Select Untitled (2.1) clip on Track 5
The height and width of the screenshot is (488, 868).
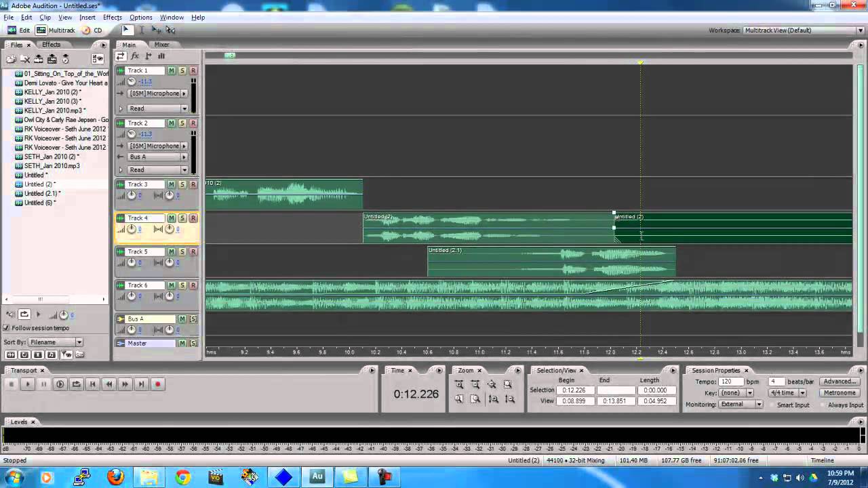(551, 262)
